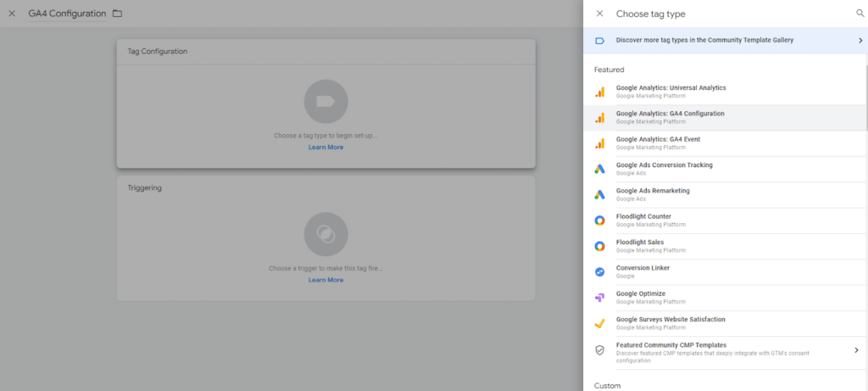Click the GA4 Configuration bar-chart icon
Viewport: 868px width, 391px height.
[x=599, y=117]
